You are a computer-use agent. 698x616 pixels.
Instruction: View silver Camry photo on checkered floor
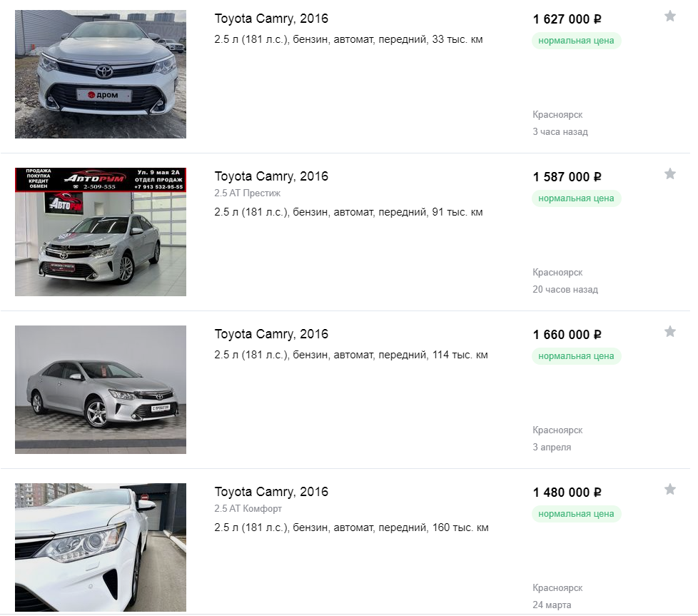(101, 390)
